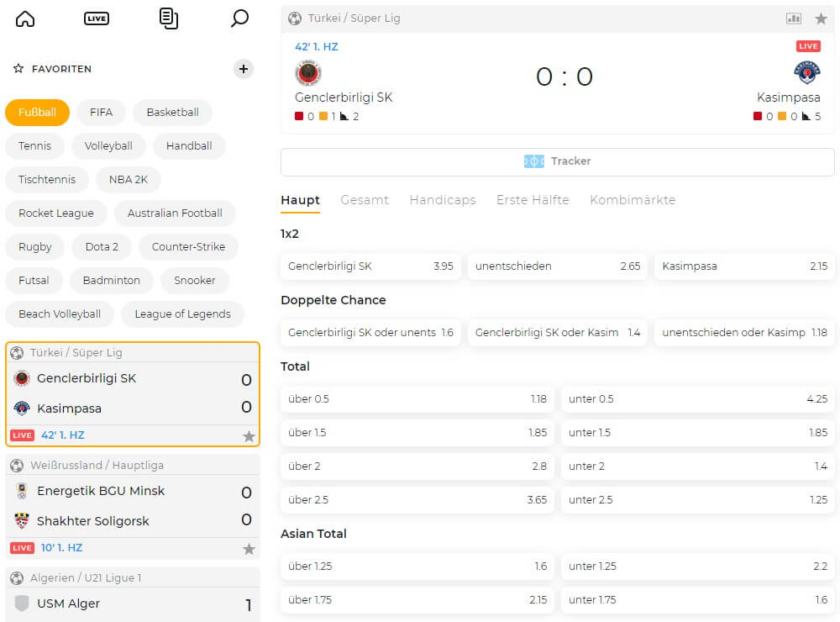This screenshot has width=840, height=622.
Task: Select the Fußball sport filter
Action: [x=38, y=113]
